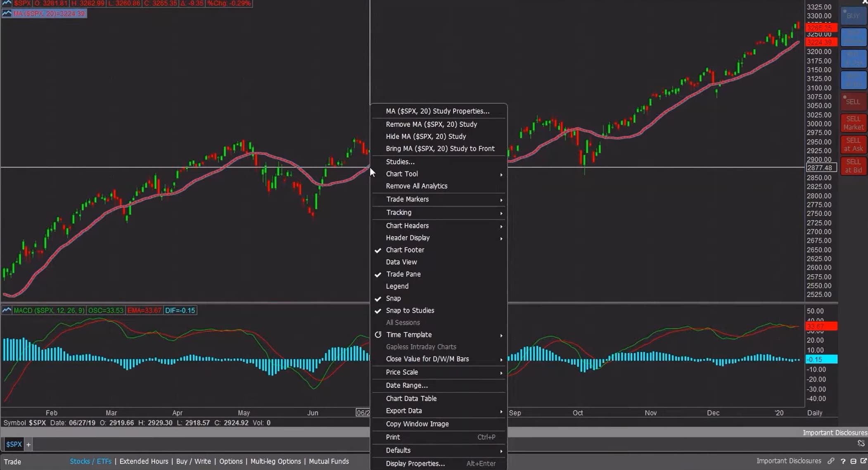Click the red 33.67 EMA value marker
The height and width of the screenshot is (470, 868).
(x=821, y=326)
